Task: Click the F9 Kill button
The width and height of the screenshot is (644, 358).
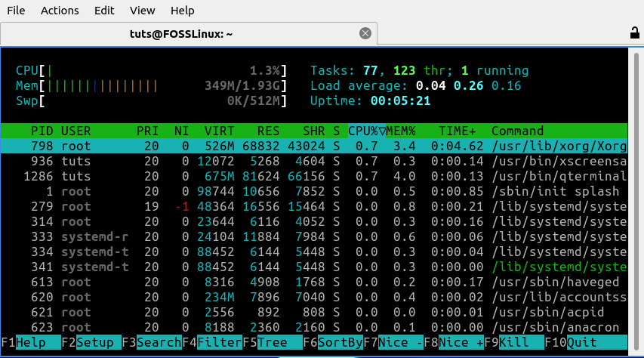Action: 514,342
